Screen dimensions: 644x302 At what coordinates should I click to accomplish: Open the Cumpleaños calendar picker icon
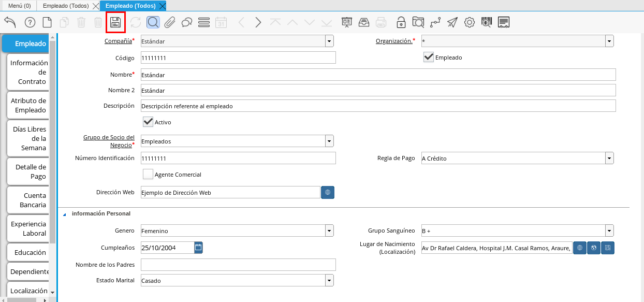[198, 248]
